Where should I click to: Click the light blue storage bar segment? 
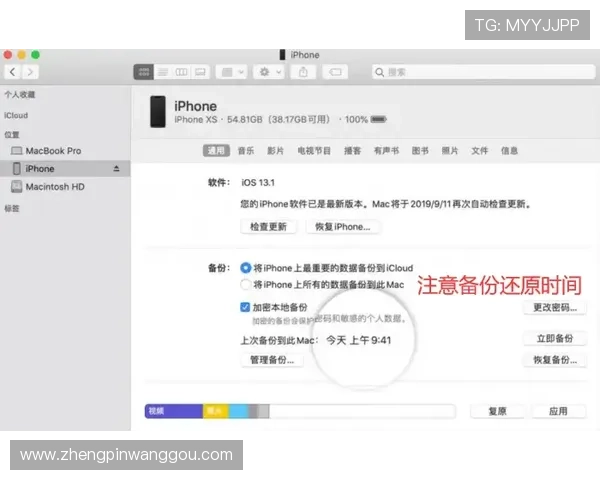point(239,411)
